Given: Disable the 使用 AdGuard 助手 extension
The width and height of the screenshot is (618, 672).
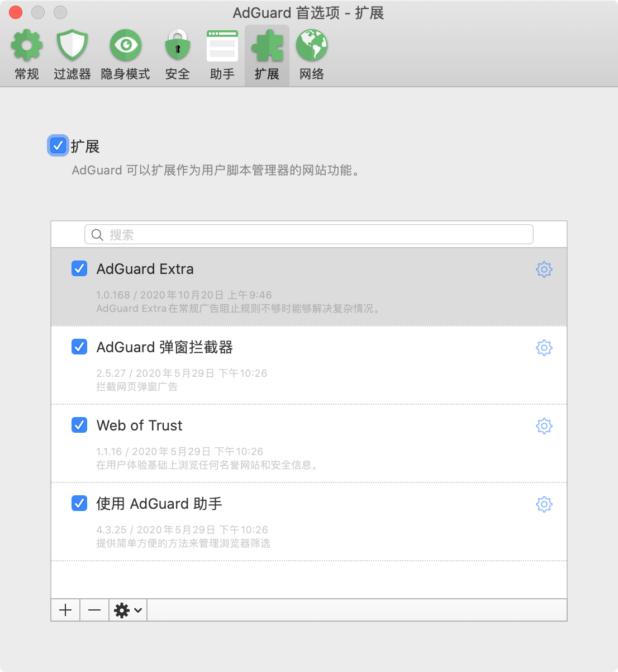Looking at the screenshot, I should 79,504.
